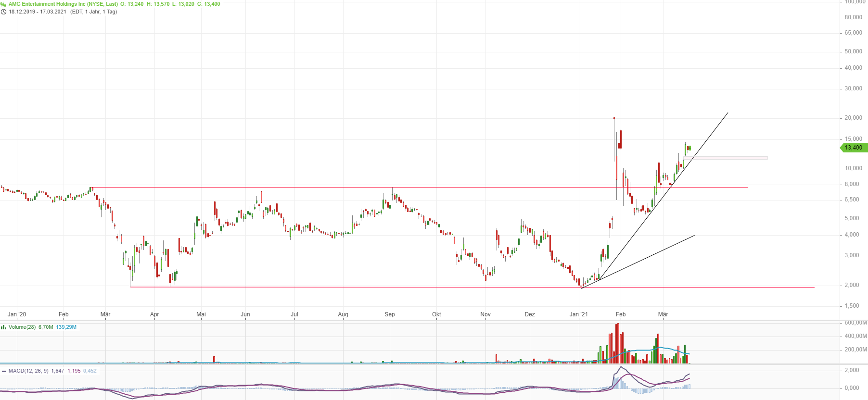
Task: Click the green 13,400 current price tag
Action: (x=854, y=148)
